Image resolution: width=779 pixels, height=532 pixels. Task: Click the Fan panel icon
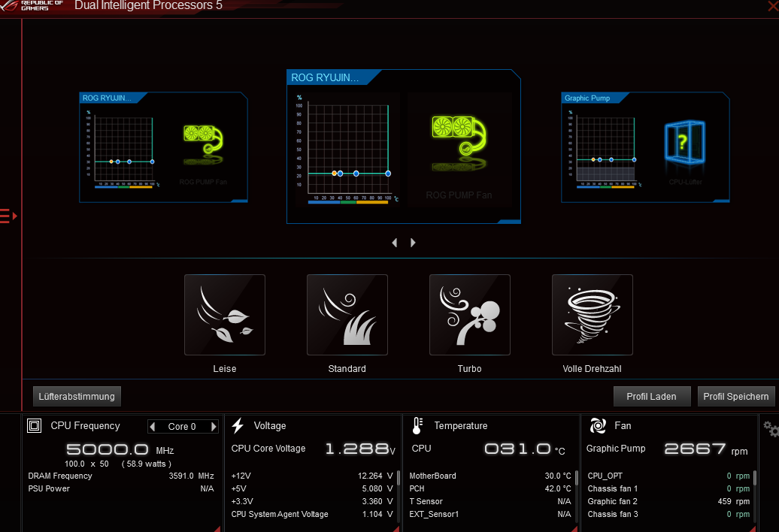[598, 426]
